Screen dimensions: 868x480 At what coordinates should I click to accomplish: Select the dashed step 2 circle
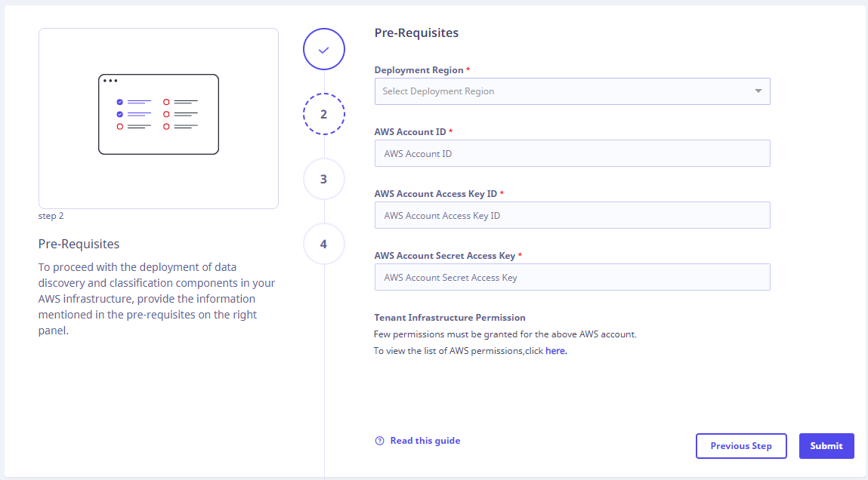(x=324, y=114)
